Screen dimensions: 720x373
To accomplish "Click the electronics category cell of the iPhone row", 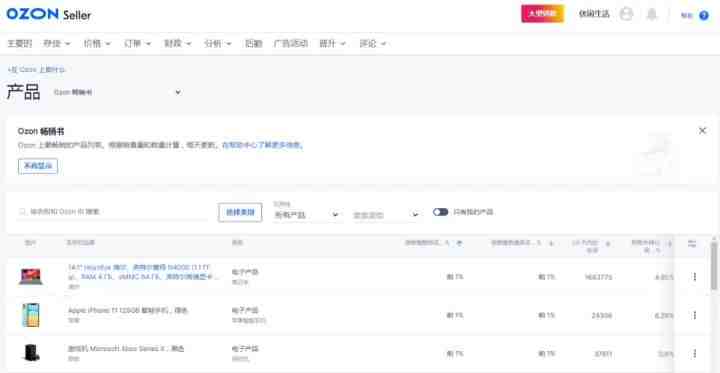I will [x=249, y=315].
